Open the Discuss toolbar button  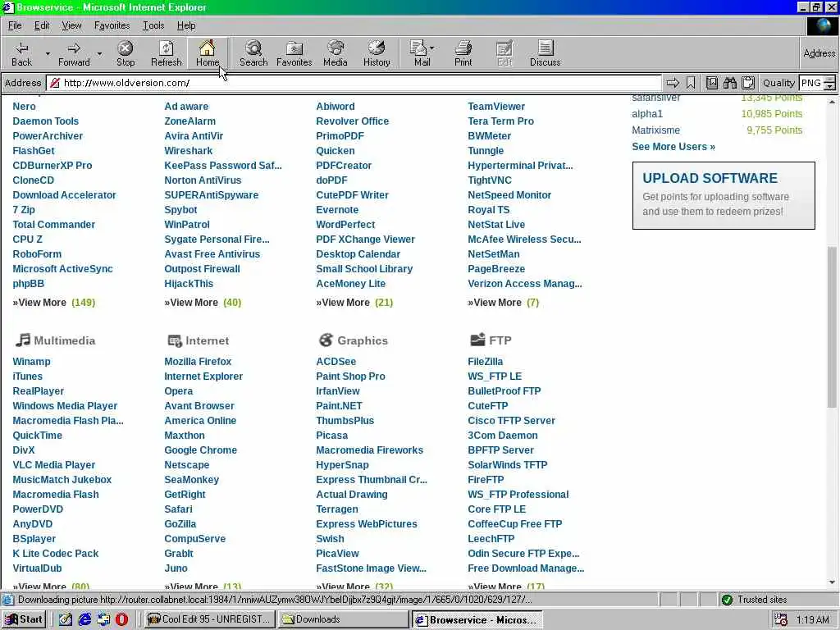pyautogui.click(x=545, y=53)
